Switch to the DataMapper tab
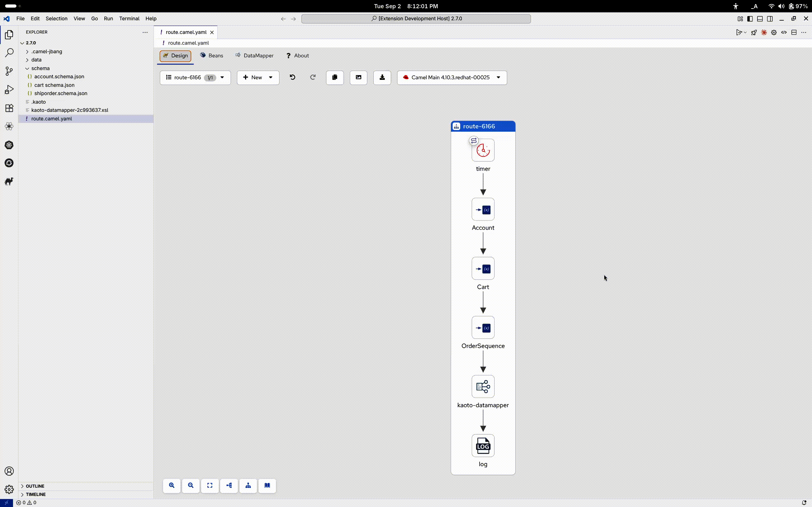This screenshot has width=812, height=507. pos(254,56)
